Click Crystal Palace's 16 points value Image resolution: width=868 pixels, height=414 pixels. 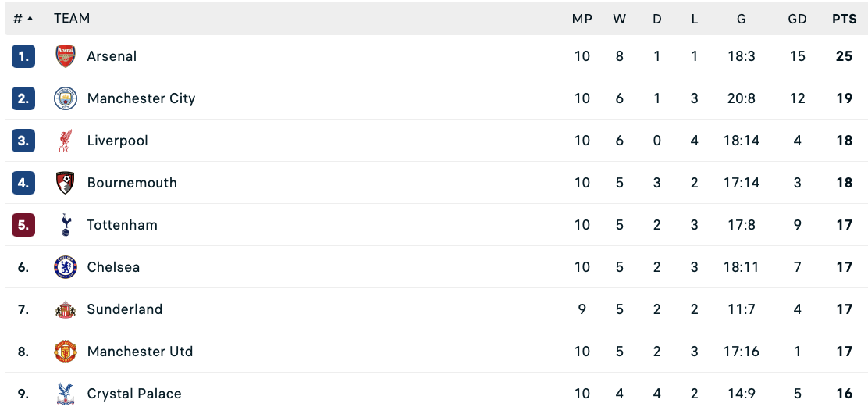[844, 394]
